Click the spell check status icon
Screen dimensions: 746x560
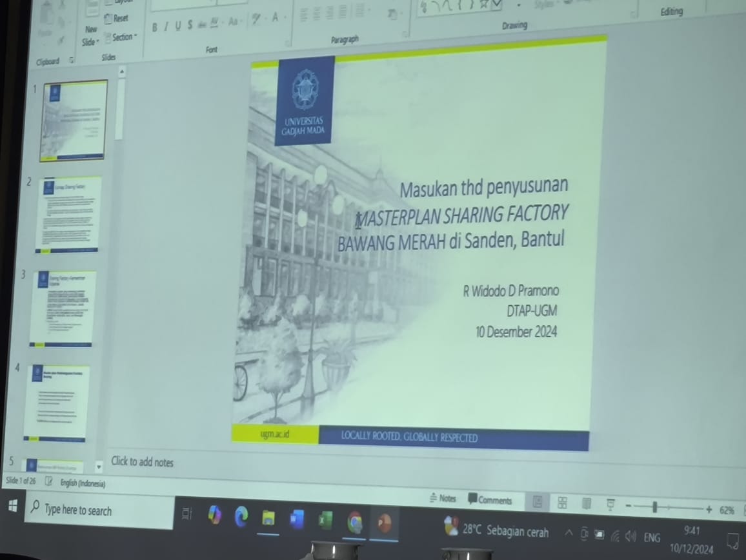coord(48,482)
